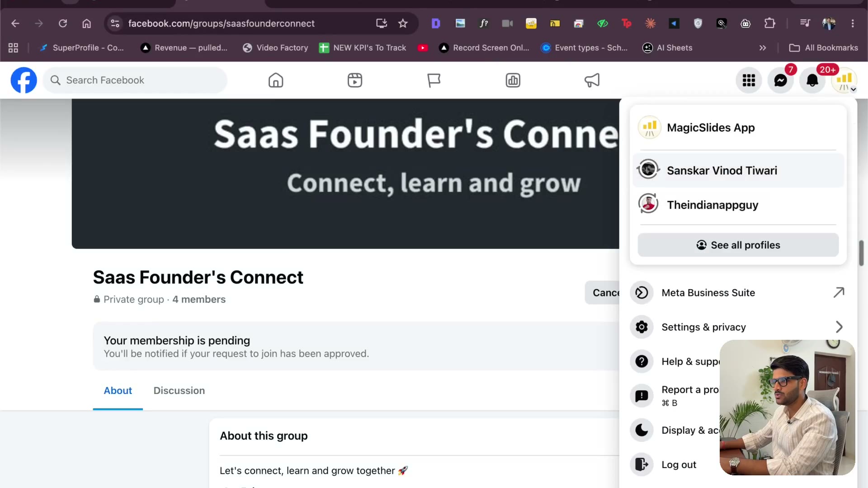Click the YouTube bookmark icon
This screenshot has width=868, height=488.
click(x=423, y=48)
